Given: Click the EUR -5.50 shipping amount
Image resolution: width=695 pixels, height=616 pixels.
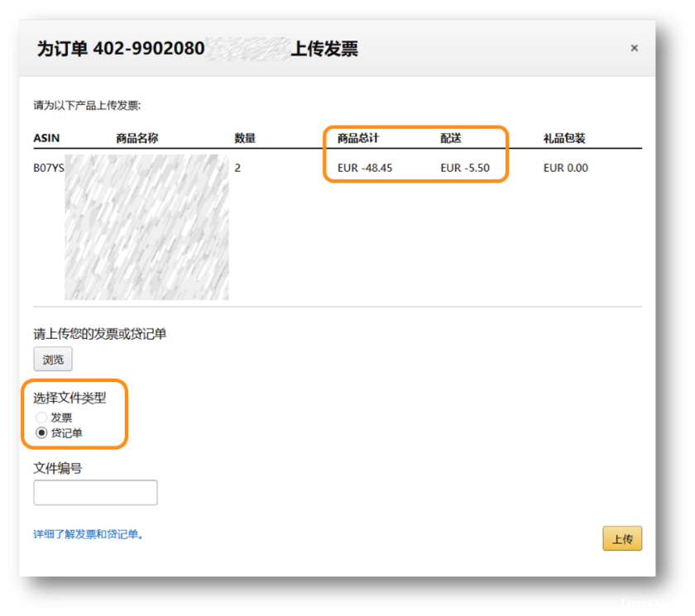Looking at the screenshot, I should click(465, 168).
